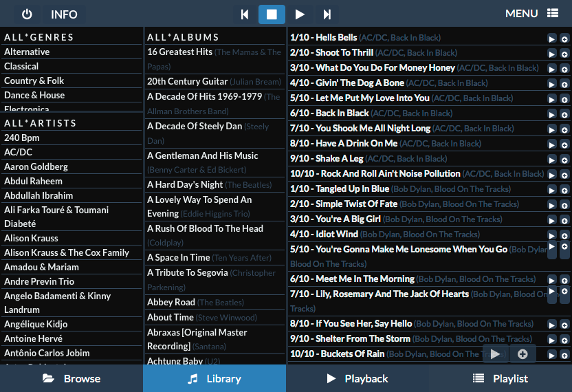Select ALL*ARTISTS header

[x=71, y=123]
